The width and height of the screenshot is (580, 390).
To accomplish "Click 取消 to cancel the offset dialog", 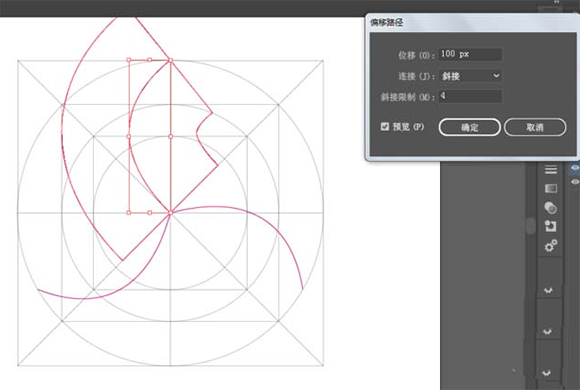I will [x=535, y=127].
